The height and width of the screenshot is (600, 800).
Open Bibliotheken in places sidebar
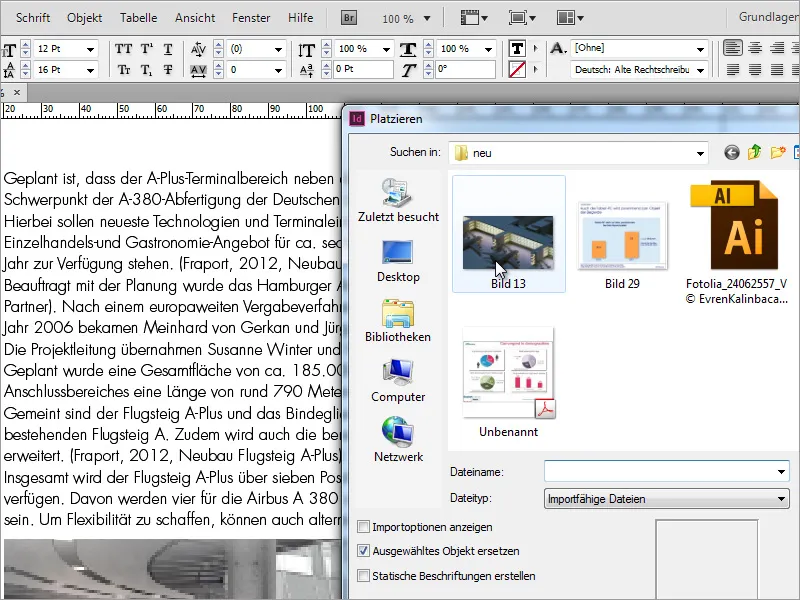[x=398, y=321]
